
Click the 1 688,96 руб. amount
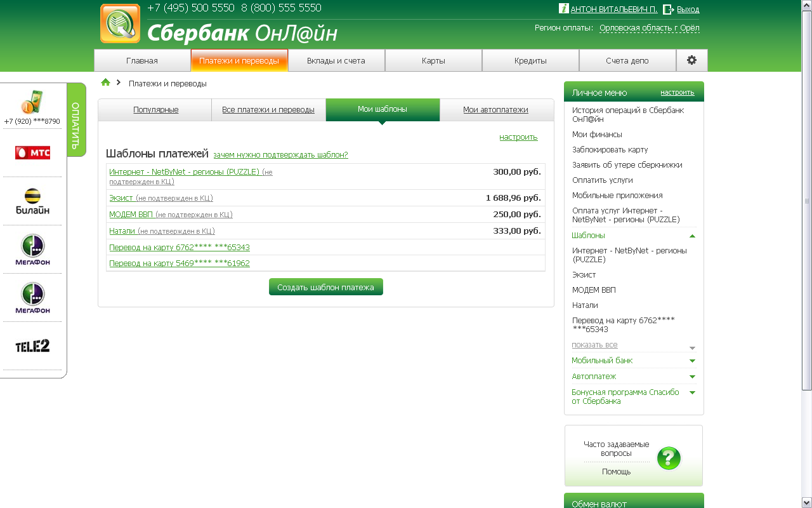(x=513, y=197)
